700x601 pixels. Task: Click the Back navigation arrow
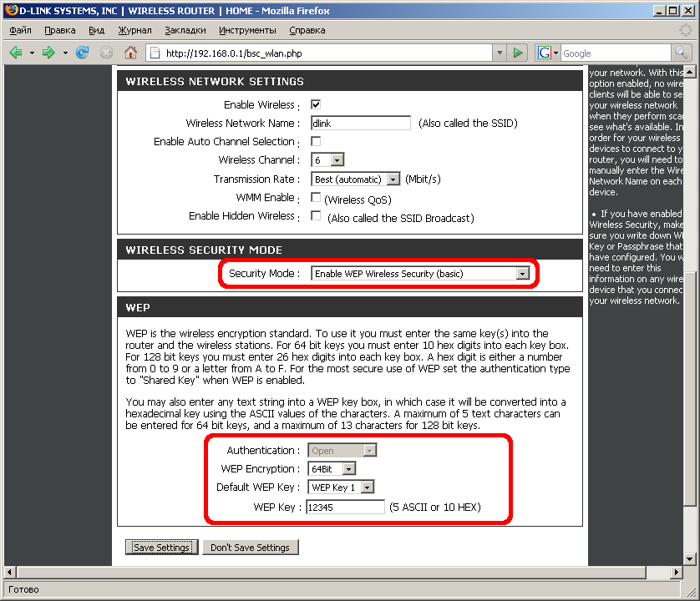(16, 53)
